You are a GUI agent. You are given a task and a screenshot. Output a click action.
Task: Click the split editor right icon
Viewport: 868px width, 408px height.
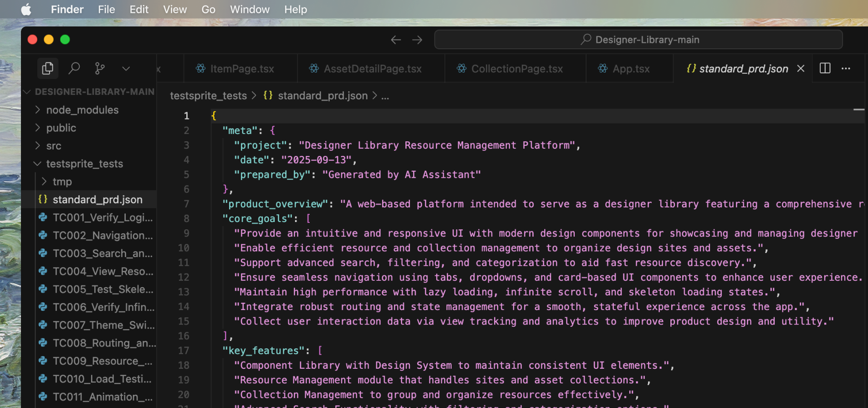point(825,68)
